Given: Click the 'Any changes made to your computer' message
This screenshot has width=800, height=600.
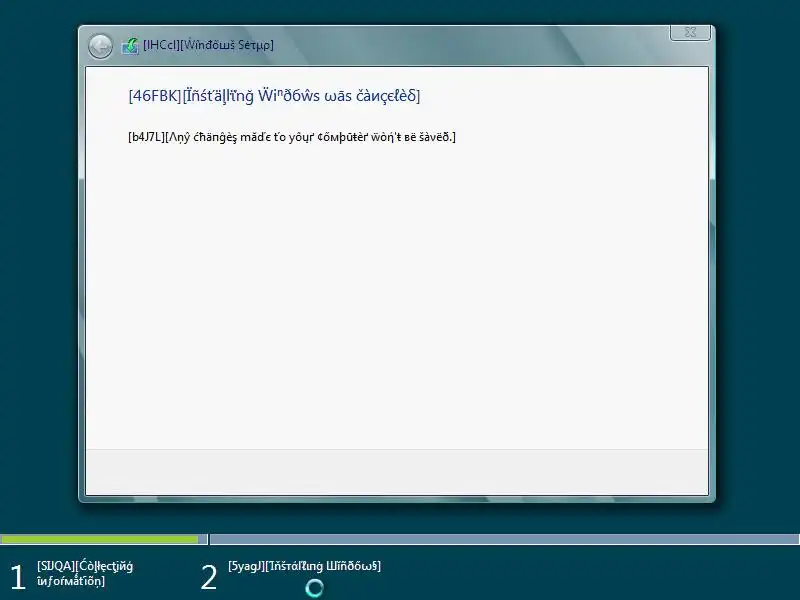Looking at the screenshot, I should click(292, 137).
